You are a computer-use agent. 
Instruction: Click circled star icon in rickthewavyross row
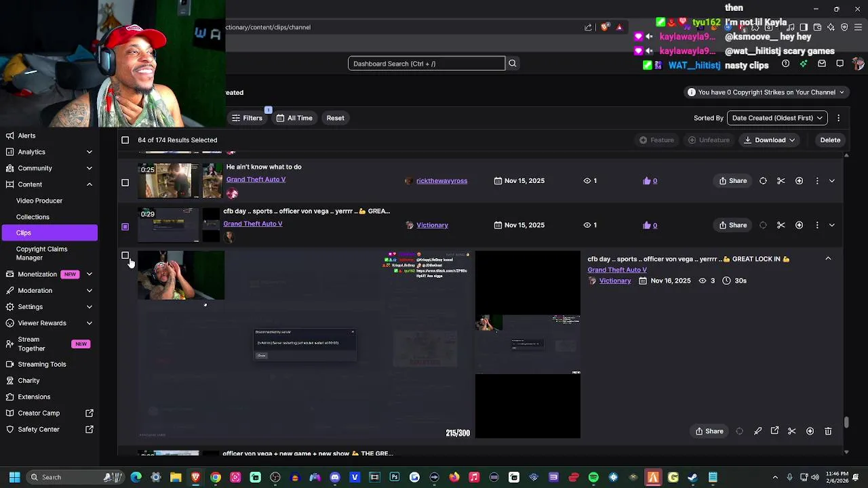799,181
